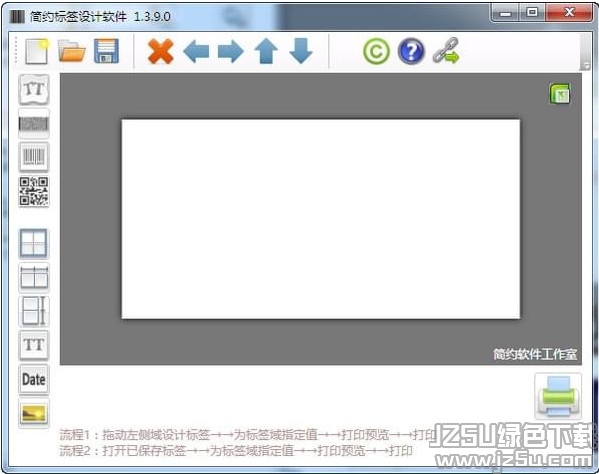The height and width of the screenshot is (474, 599).
Task: Nudge element down with blue down arrow
Action: (301, 51)
